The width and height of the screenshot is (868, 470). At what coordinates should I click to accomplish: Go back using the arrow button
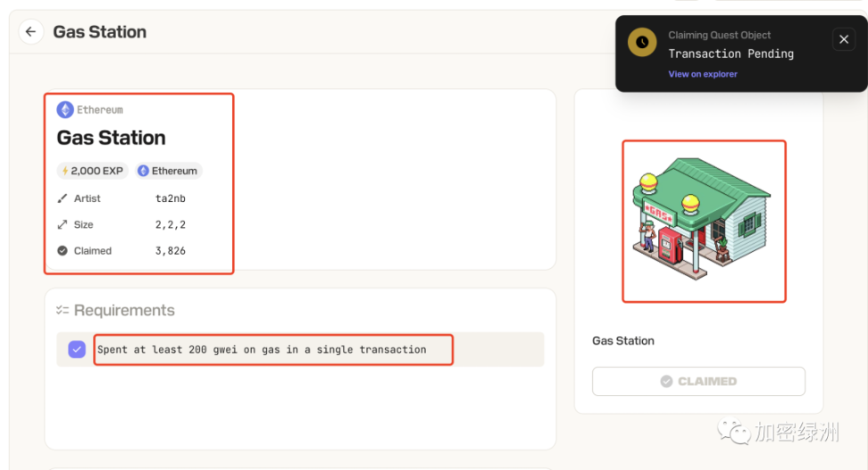(x=31, y=31)
